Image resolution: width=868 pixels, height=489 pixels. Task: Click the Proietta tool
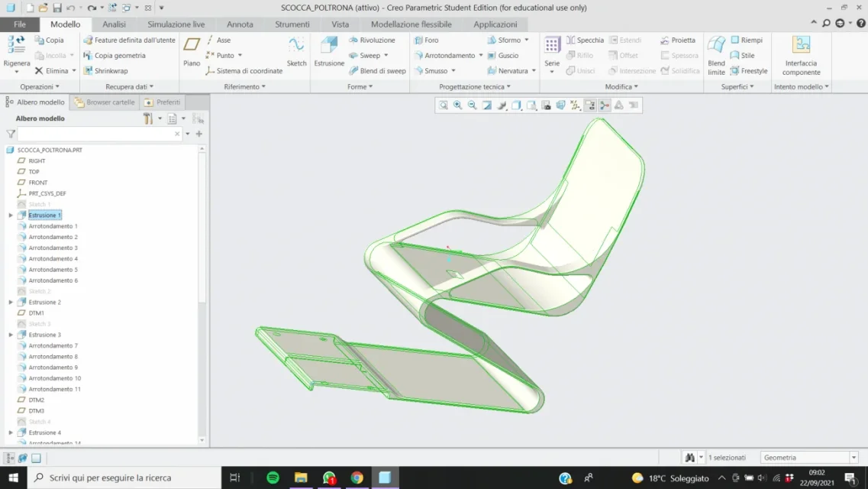coord(678,40)
